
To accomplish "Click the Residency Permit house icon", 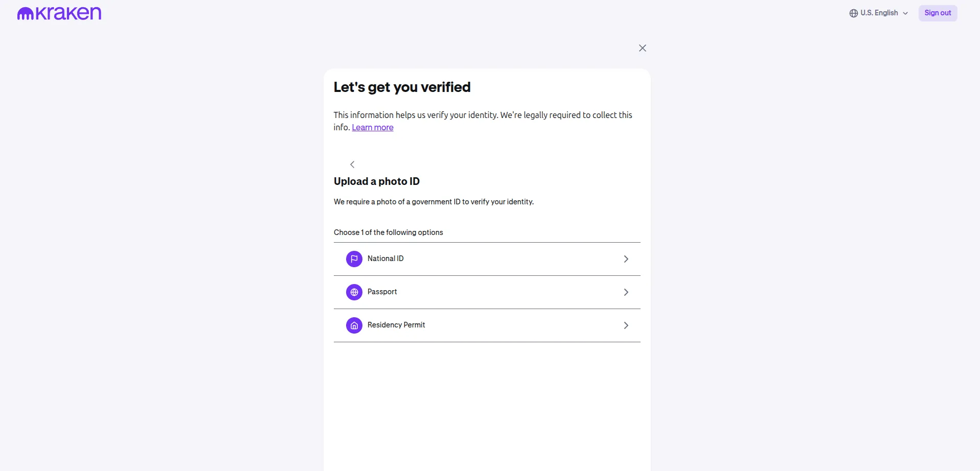I will tap(354, 325).
